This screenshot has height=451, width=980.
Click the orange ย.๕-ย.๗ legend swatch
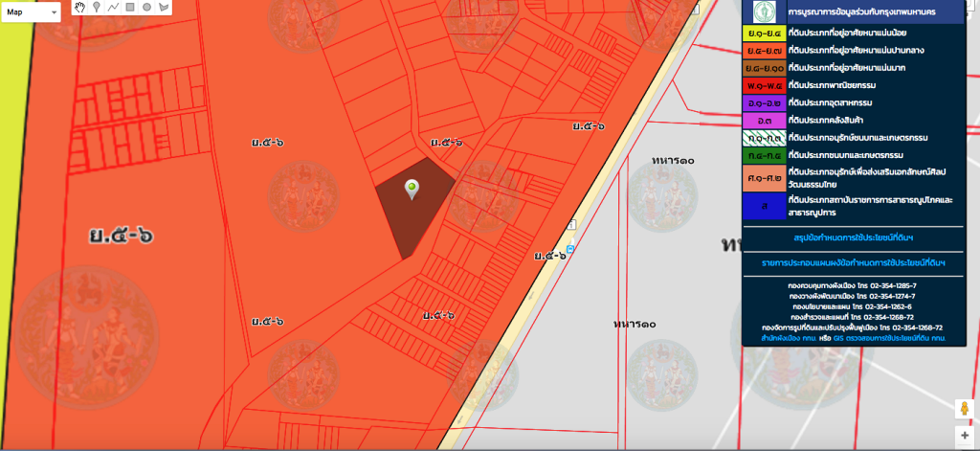point(764,50)
